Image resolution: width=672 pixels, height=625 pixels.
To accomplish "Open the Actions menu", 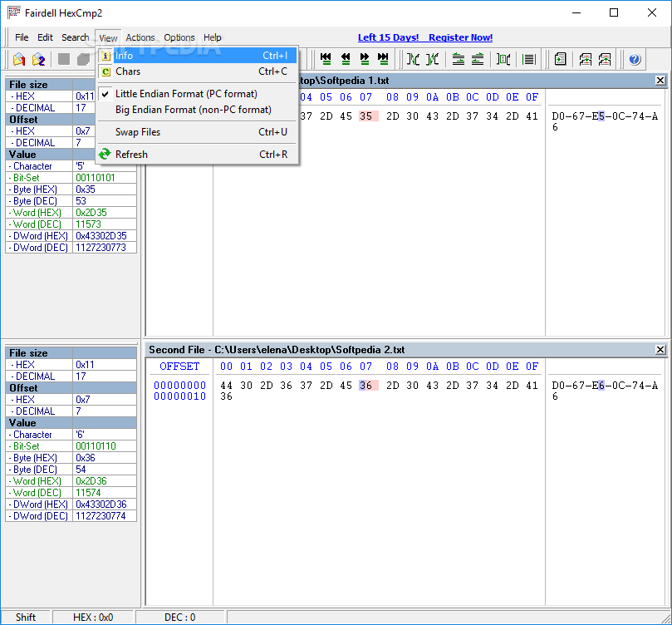I will 140,37.
